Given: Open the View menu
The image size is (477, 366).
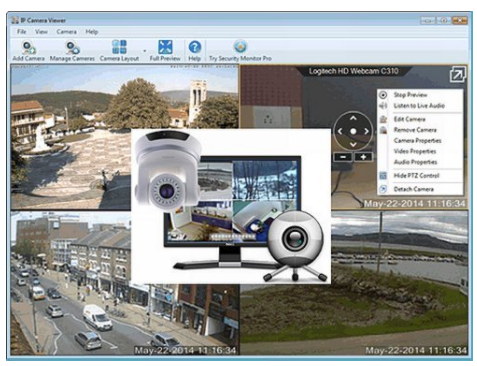Looking at the screenshot, I should (x=41, y=32).
